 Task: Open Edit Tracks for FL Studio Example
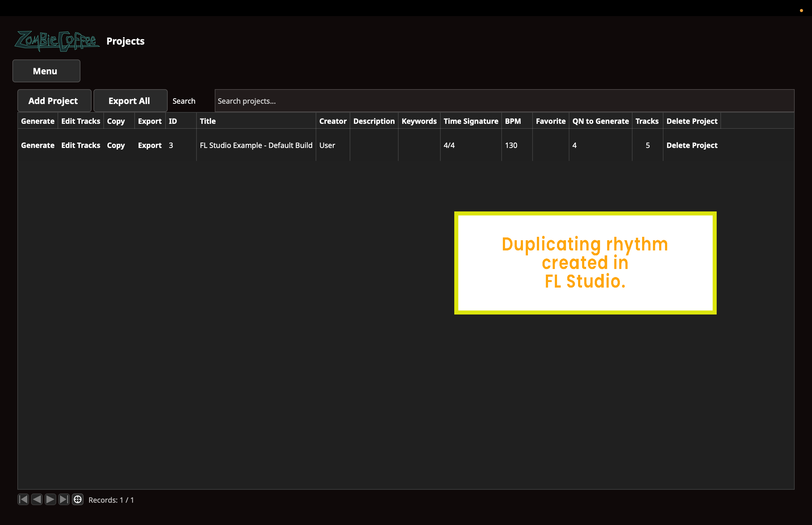click(x=81, y=145)
